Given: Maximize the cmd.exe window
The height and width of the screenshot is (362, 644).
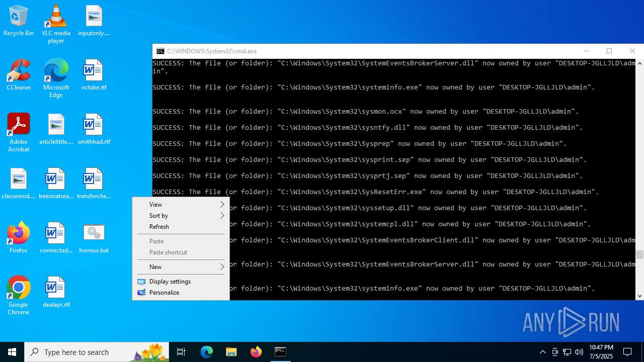Looking at the screenshot, I should pos(609,51).
